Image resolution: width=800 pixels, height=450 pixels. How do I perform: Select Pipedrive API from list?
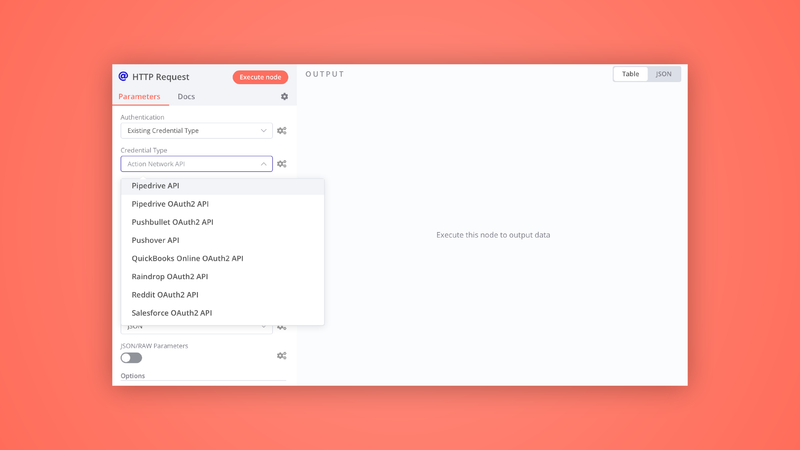pos(222,186)
